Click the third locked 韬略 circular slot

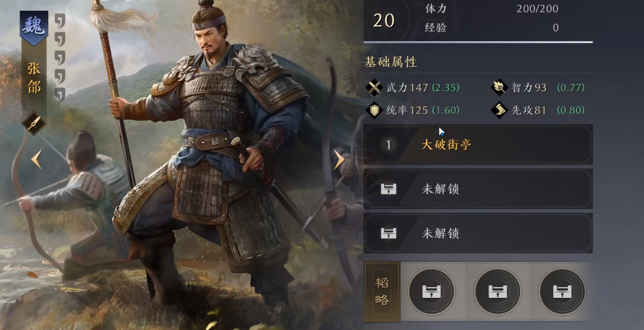pos(562,292)
